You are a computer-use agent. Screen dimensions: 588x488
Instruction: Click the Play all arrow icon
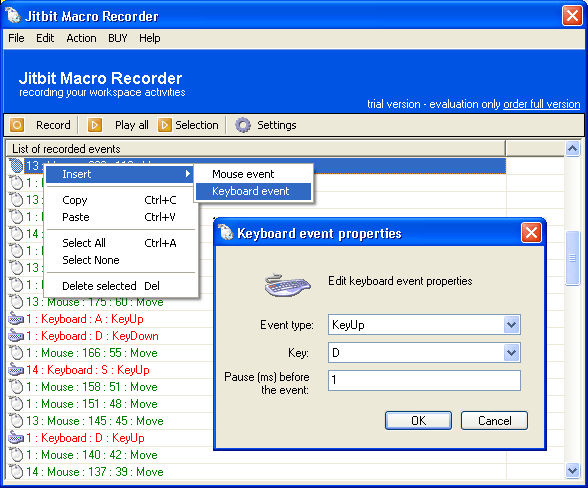(94, 125)
